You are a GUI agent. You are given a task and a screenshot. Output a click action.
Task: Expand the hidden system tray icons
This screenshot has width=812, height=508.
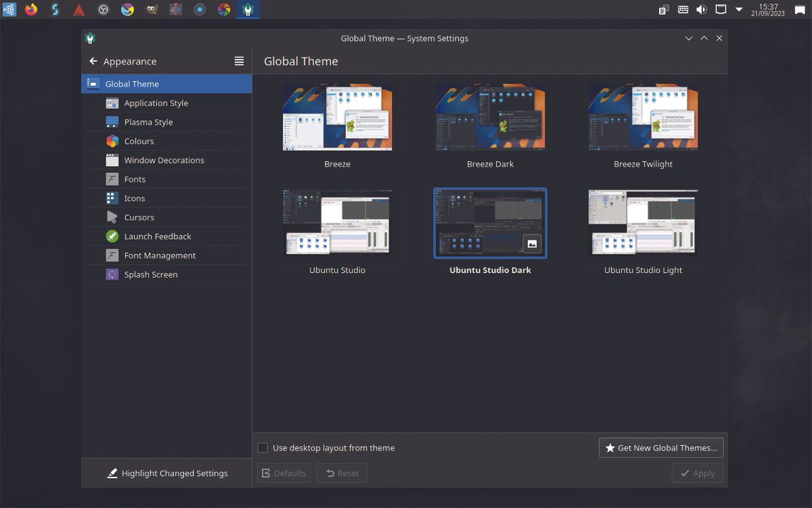coord(738,9)
